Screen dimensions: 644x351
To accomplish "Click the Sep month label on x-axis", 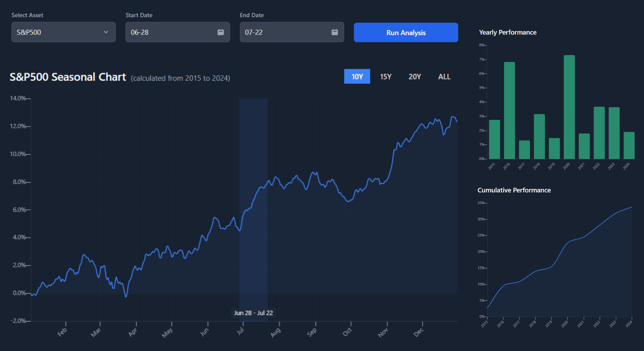I will pyautogui.click(x=312, y=332).
